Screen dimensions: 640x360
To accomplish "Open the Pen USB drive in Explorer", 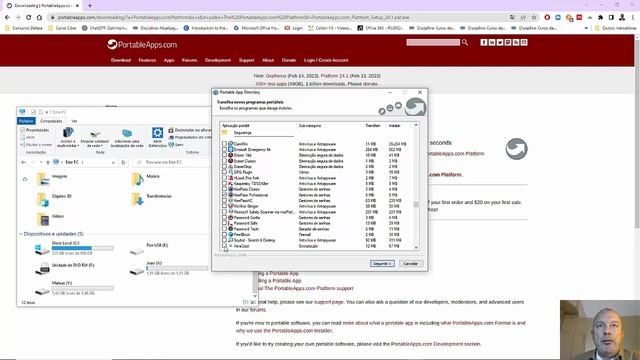I will [x=149, y=248].
